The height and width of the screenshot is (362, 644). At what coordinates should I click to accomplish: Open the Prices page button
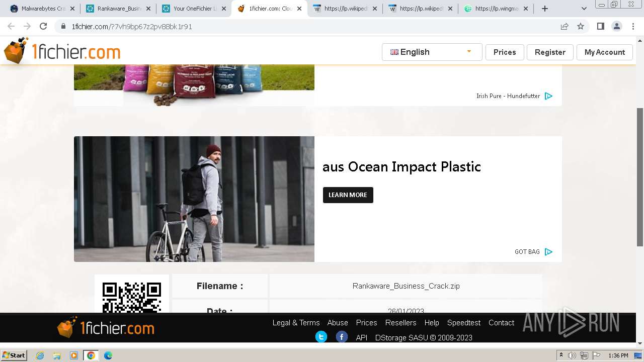[x=505, y=52]
